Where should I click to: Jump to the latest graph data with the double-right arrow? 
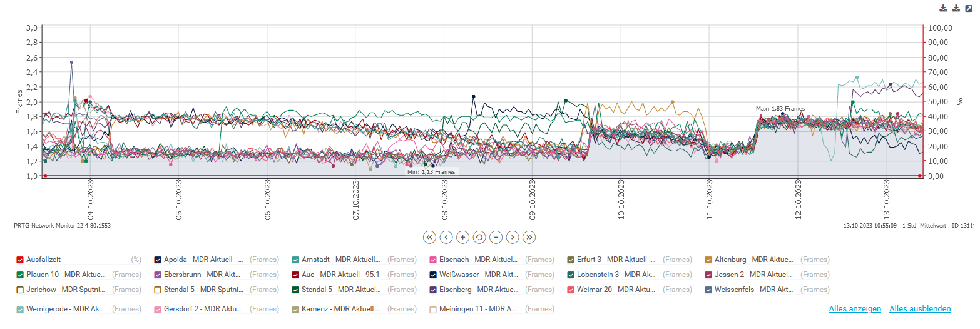529,237
